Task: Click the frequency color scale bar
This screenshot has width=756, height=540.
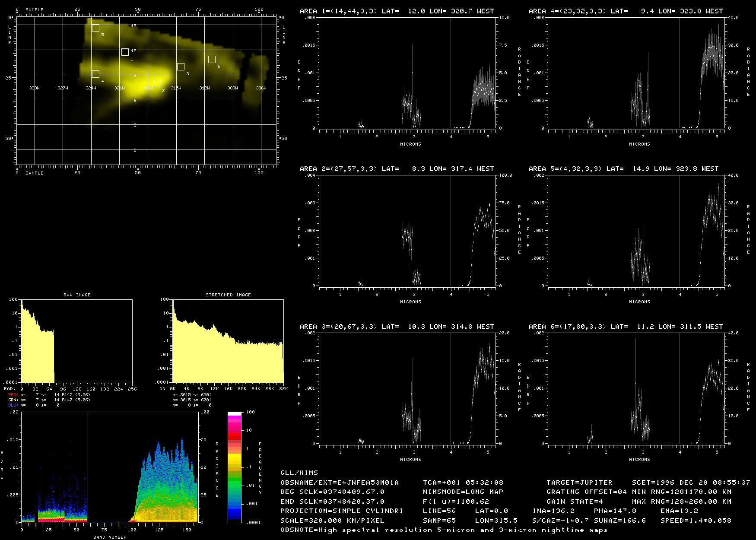Action: (x=235, y=467)
